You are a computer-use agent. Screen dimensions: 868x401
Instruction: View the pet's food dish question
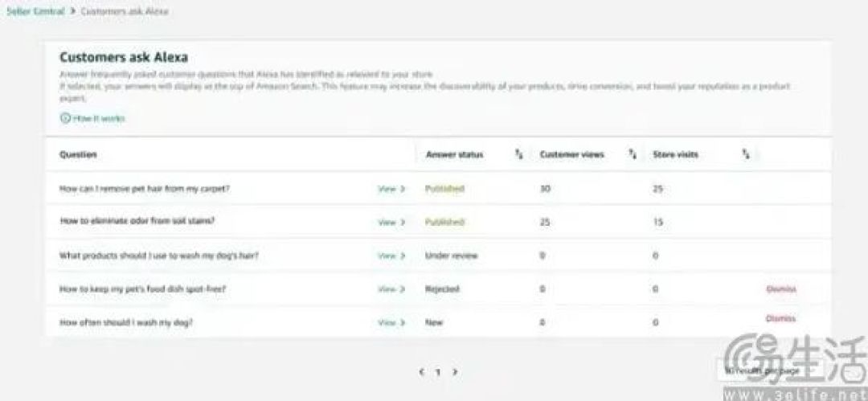pyautogui.click(x=391, y=289)
